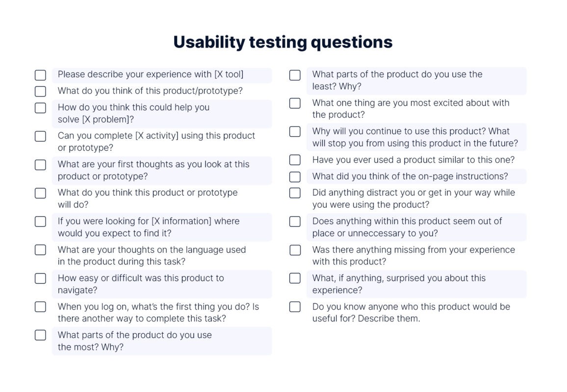
Task: Check the 'most excited about' question box
Action: (295, 103)
